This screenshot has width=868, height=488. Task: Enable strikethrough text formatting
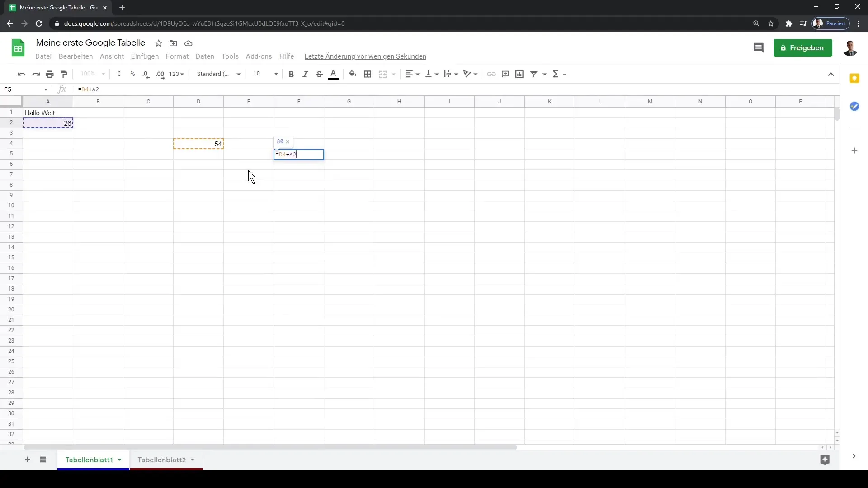319,74
